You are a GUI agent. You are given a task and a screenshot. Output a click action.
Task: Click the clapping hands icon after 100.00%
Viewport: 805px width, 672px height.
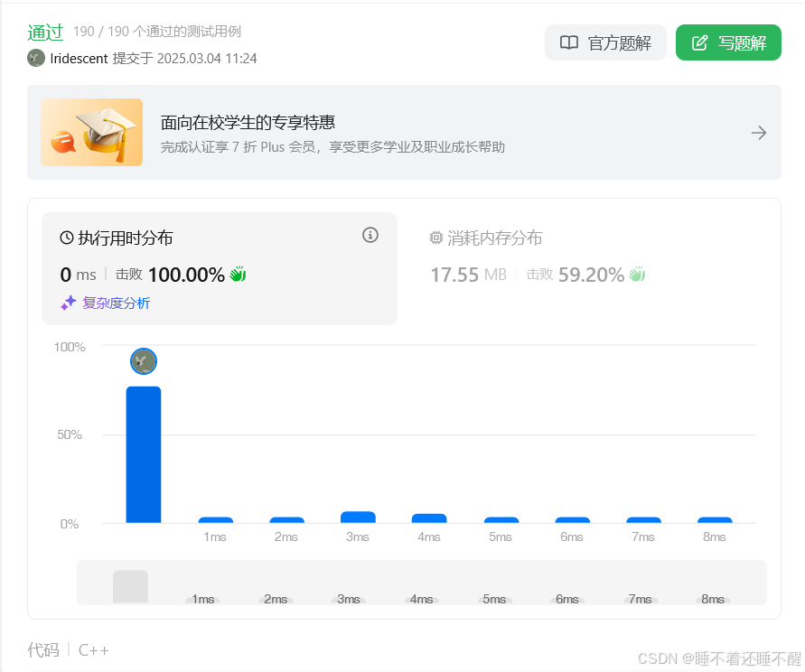pyautogui.click(x=238, y=275)
